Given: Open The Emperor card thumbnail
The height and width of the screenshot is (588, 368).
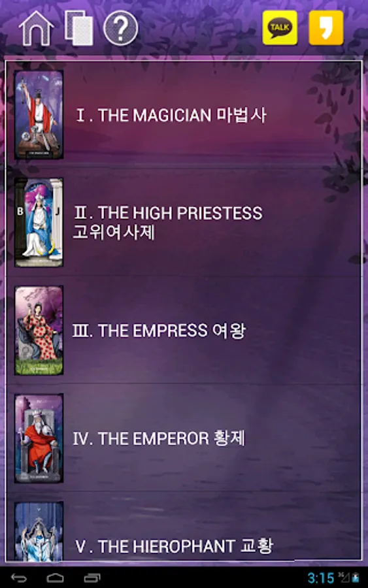Looking at the screenshot, I should point(39,438).
